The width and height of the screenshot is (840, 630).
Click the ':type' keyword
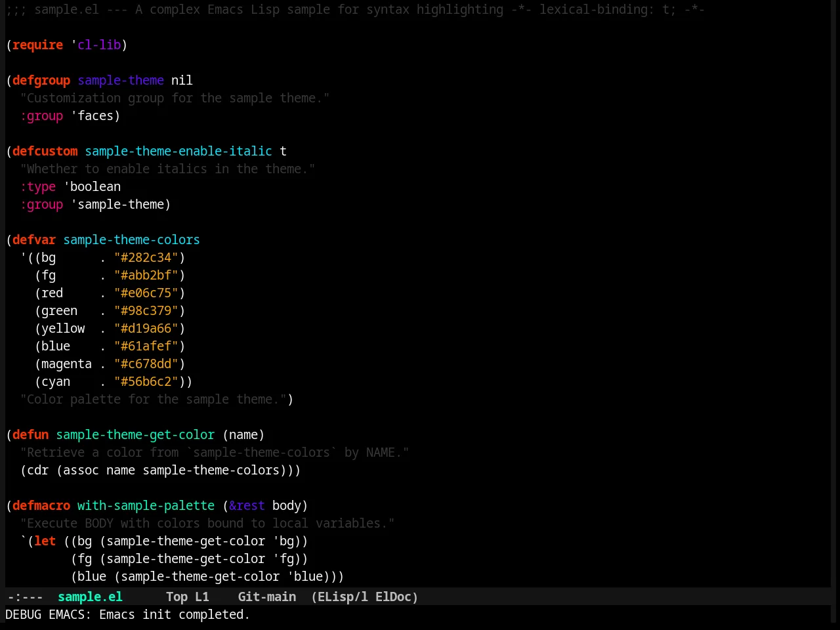(38, 186)
